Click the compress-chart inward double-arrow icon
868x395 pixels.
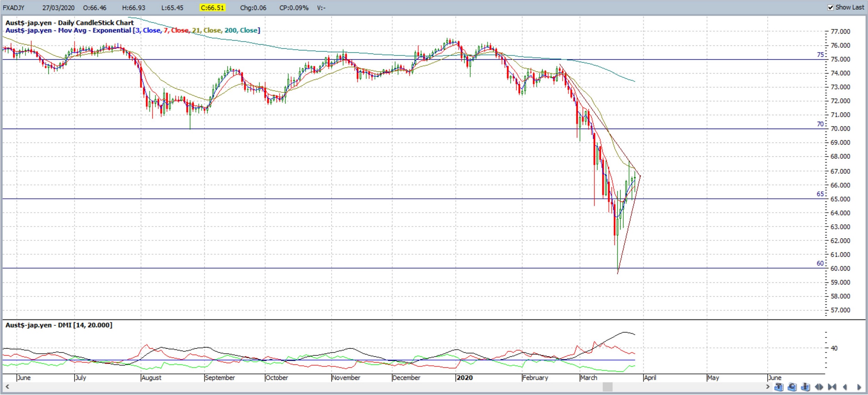coord(832,387)
